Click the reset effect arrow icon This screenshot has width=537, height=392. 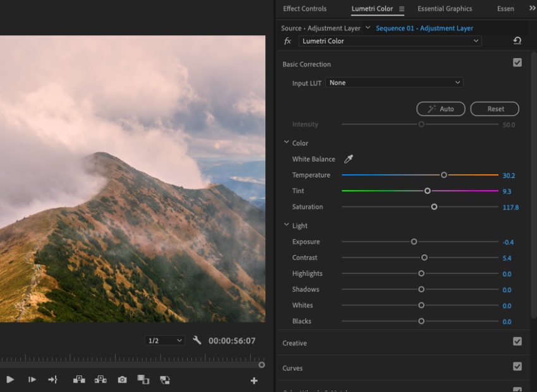tap(517, 41)
